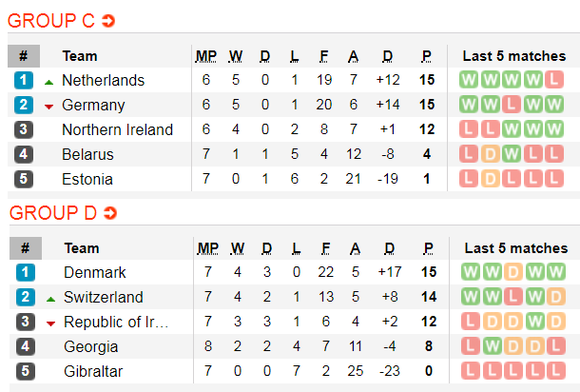The image size is (580, 392).
Task: Click Belarus' green W match badge
Action: (511, 154)
